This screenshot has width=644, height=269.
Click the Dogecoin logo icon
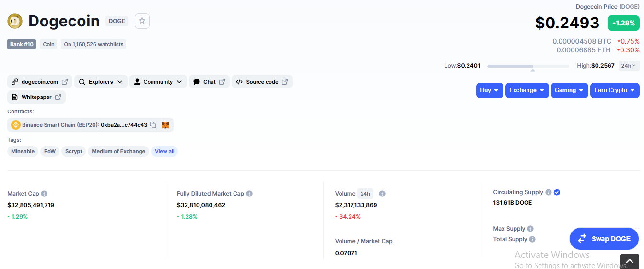click(x=15, y=21)
